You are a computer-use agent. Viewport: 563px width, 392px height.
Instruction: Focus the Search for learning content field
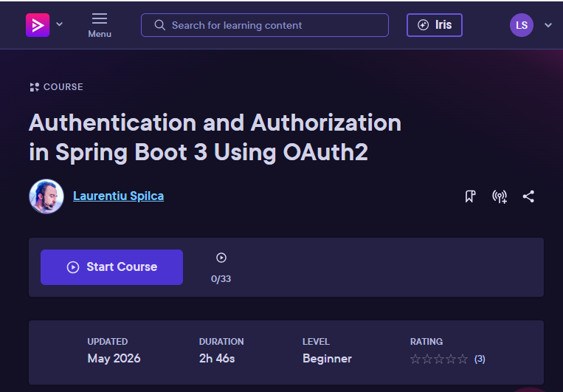[265, 25]
